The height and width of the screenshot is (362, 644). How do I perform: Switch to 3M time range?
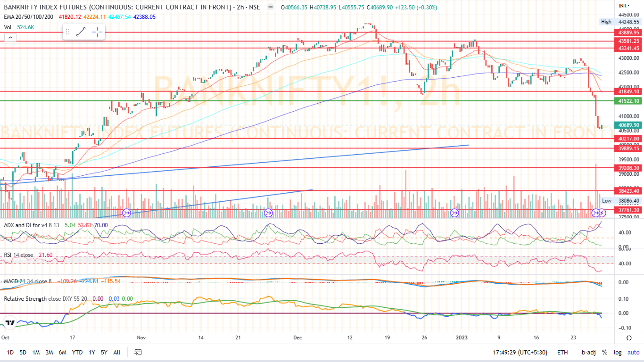[49, 352]
